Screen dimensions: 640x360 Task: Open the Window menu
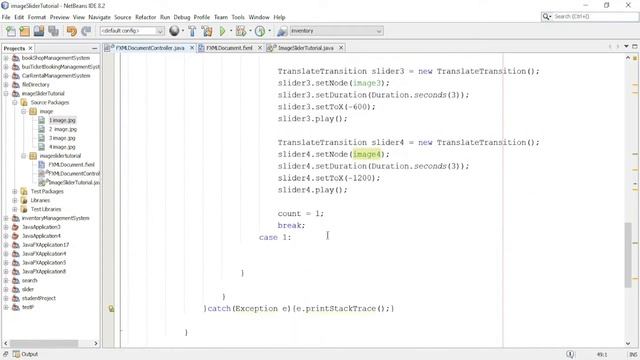pyautogui.click(x=259, y=17)
